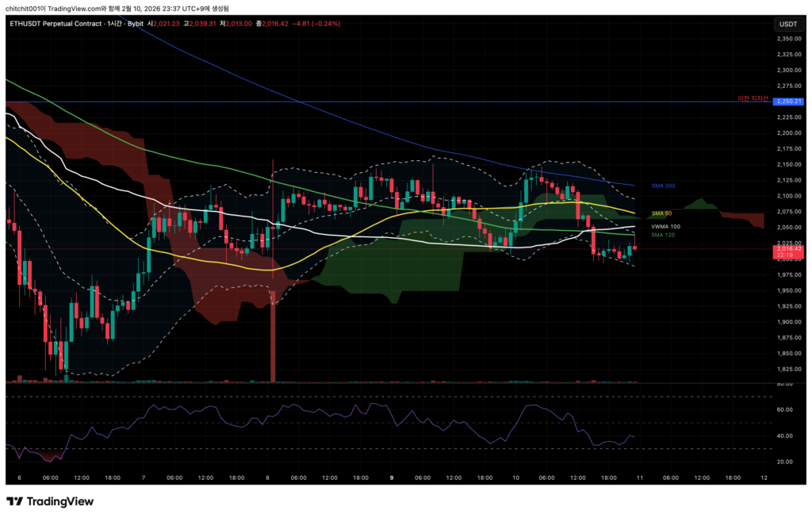Click the USDT currency label button

(787, 24)
